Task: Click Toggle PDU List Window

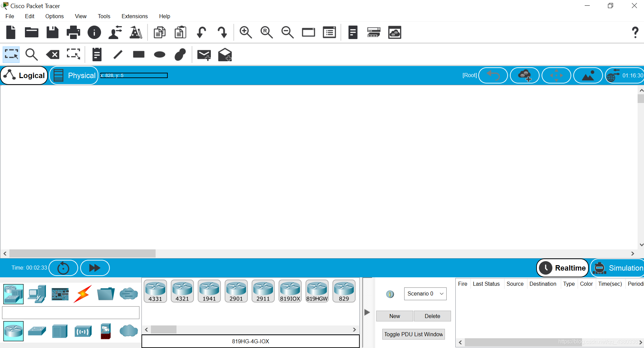Action: [x=414, y=334]
